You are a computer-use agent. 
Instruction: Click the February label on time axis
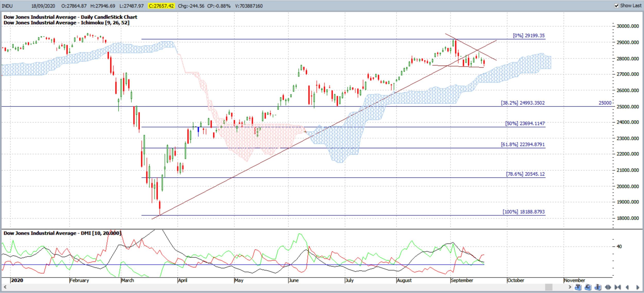click(79, 280)
